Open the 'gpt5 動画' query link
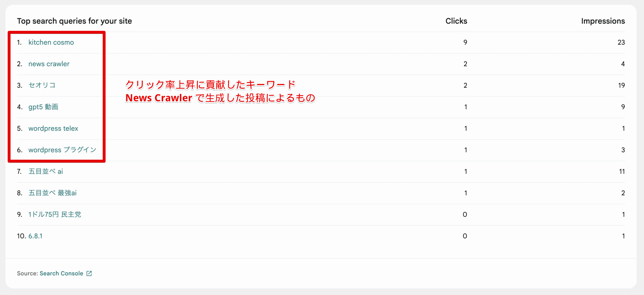Viewport: 644px width, 295px height. click(43, 107)
